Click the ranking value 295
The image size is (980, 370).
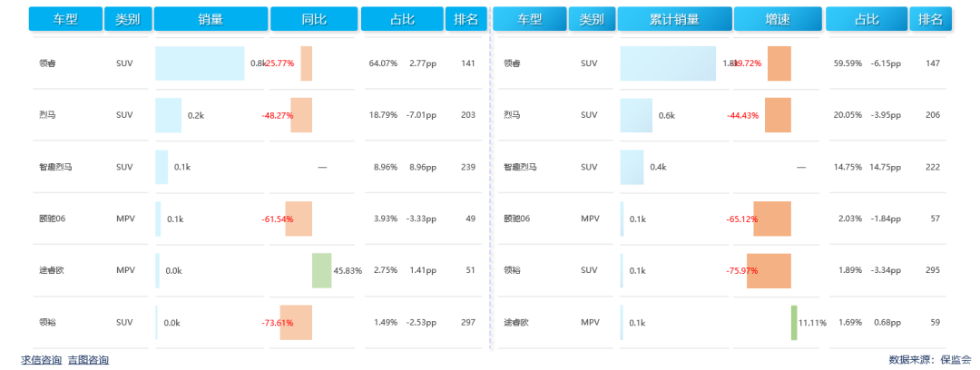tap(932, 270)
